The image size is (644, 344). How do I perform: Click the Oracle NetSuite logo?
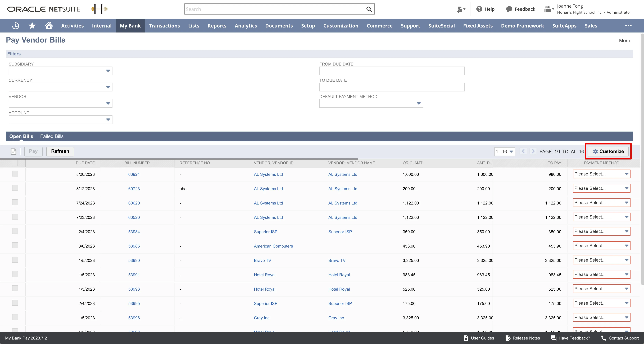[43, 9]
